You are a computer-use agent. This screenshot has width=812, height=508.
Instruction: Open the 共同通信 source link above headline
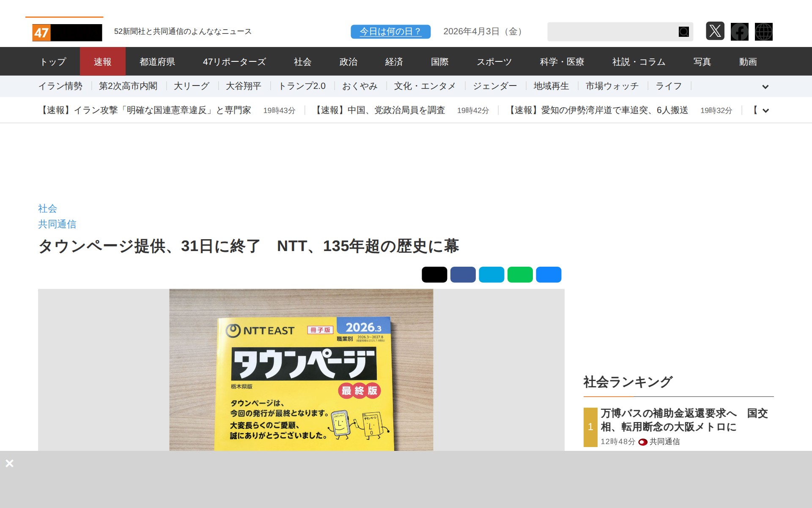point(57,224)
